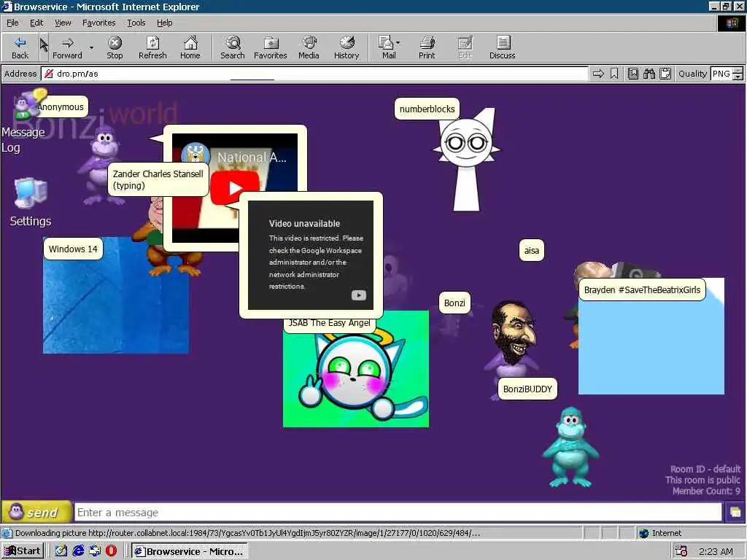Click the clipboard icon in address toolbar
Image resolution: width=747 pixels, height=560 pixels.
[665, 74]
